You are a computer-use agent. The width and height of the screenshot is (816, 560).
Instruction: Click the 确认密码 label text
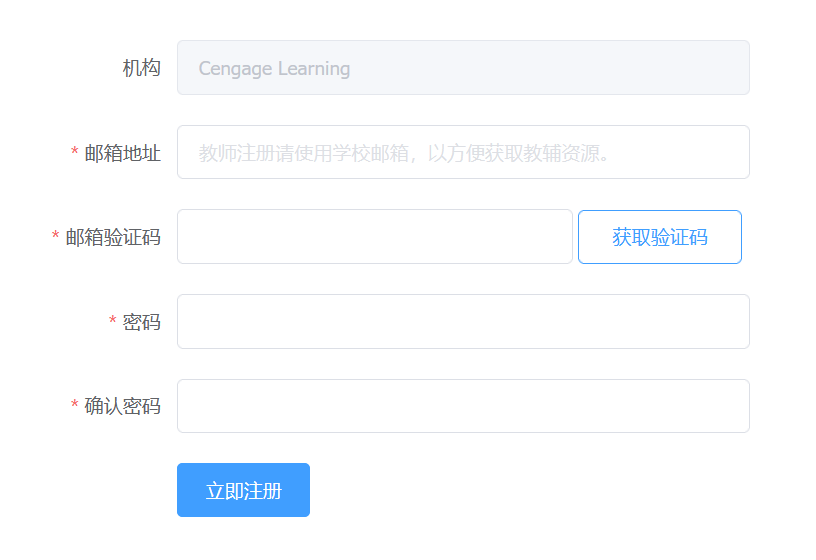(122, 406)
